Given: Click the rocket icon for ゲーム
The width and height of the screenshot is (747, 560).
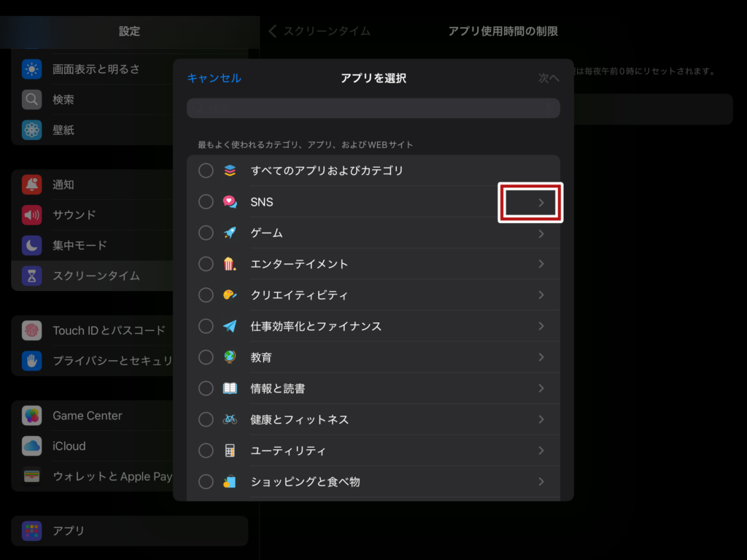Looking at the screenshot, I should click(230, 233).
